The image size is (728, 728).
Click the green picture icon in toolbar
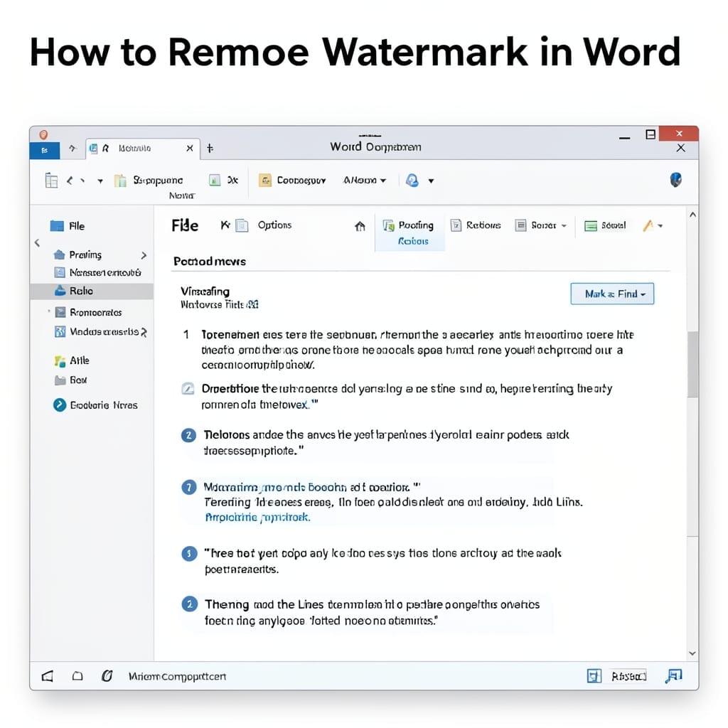pos(215,180)
